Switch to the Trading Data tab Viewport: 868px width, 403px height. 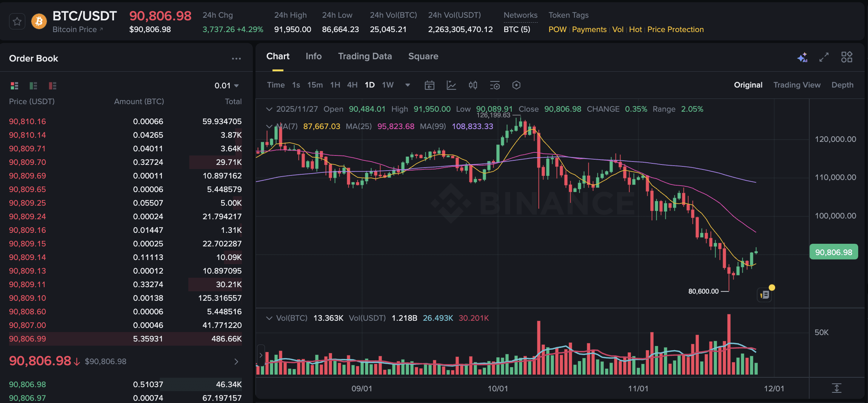pos(365,56)
